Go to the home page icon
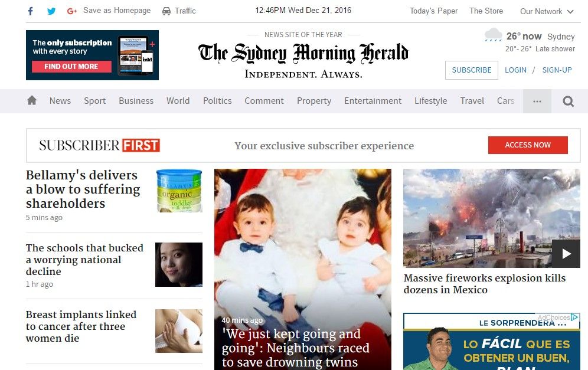Image resolution: width=588 pixels, height=370 pixels. [32, 100]
